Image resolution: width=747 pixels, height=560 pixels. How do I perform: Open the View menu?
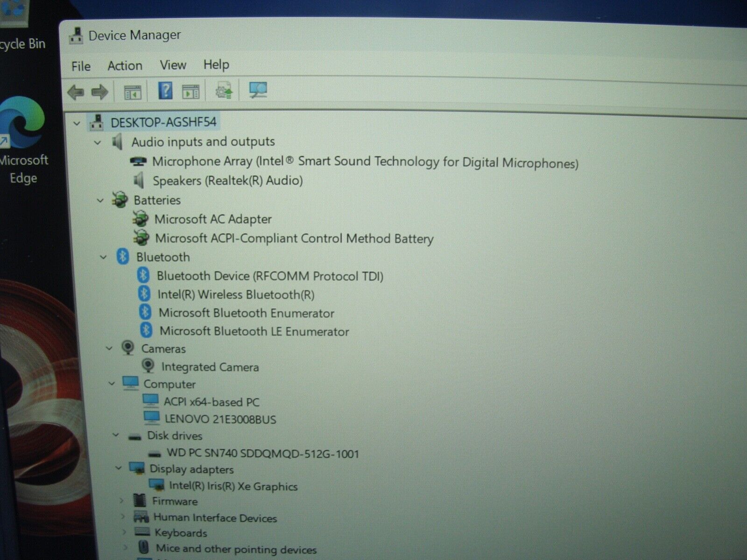(173, 65)
